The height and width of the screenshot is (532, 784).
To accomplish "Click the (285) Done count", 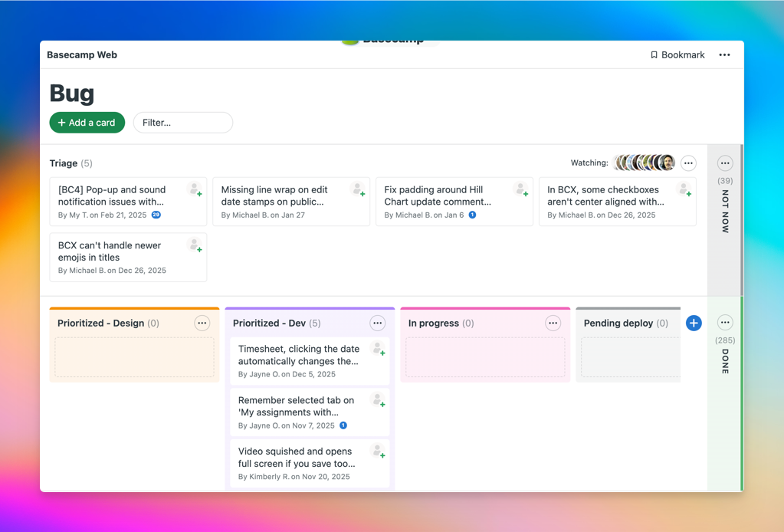I will point(725,340).
